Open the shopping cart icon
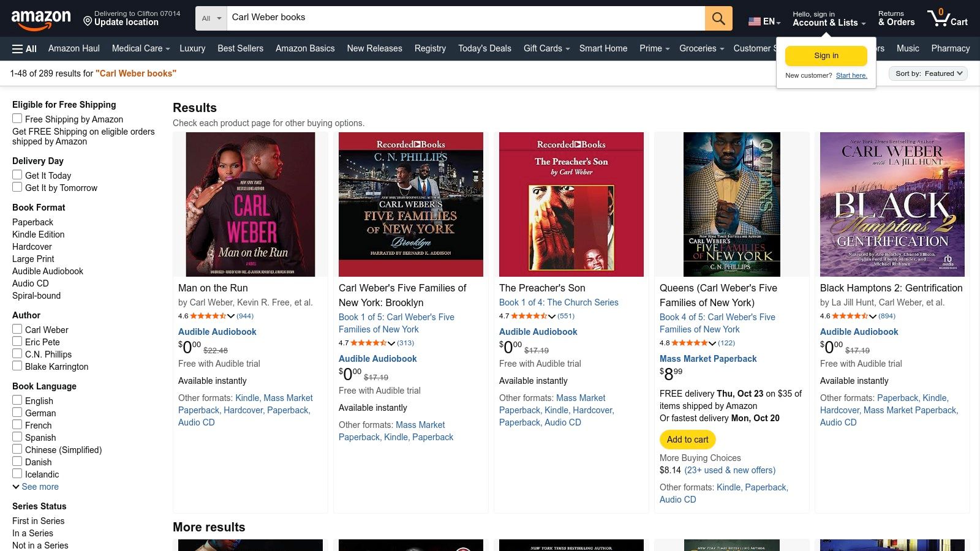This screenshot has height=551, width=980. [946, 18]
